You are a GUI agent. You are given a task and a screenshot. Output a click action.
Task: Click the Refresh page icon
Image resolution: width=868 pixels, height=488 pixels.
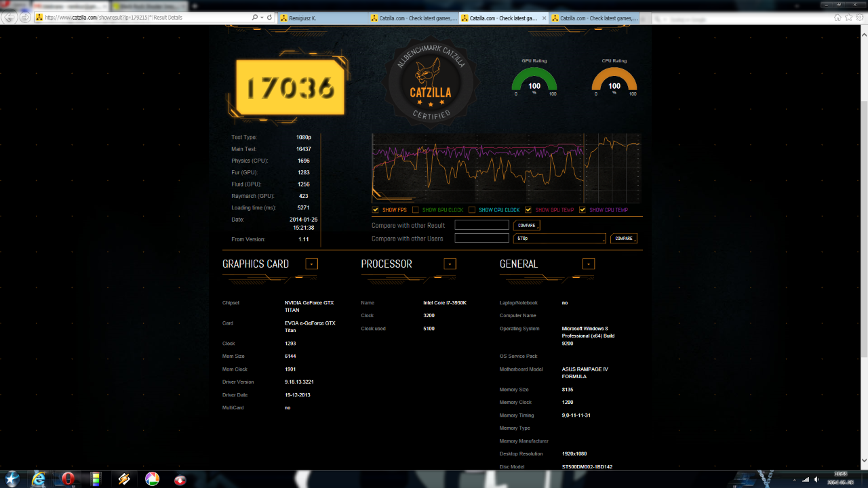tap(269, 18)
